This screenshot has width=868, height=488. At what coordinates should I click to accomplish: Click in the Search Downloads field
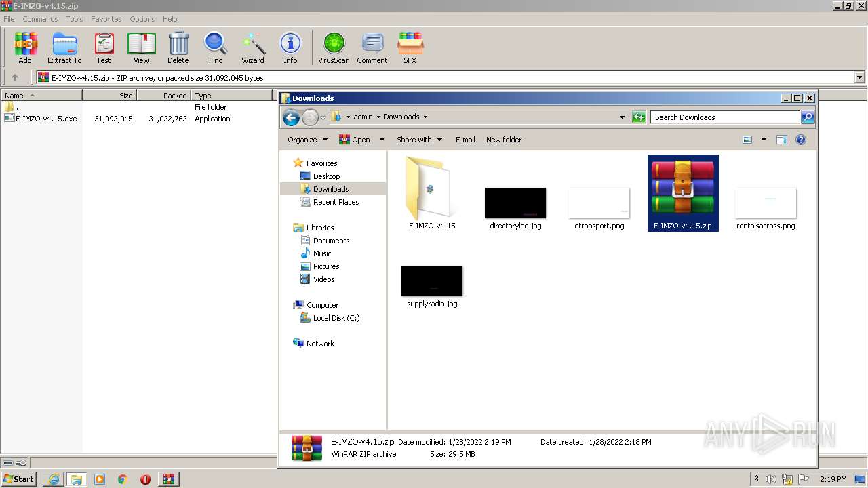[725, 117]
